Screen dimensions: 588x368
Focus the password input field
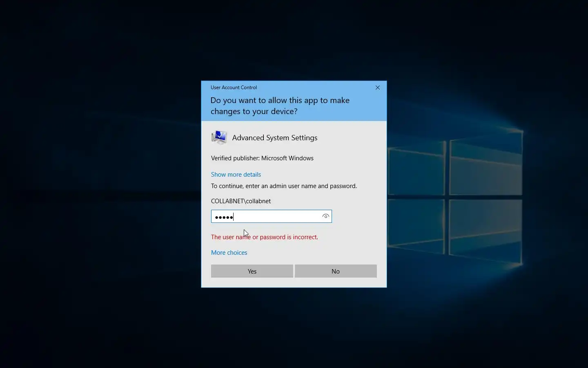click(272, 216)
